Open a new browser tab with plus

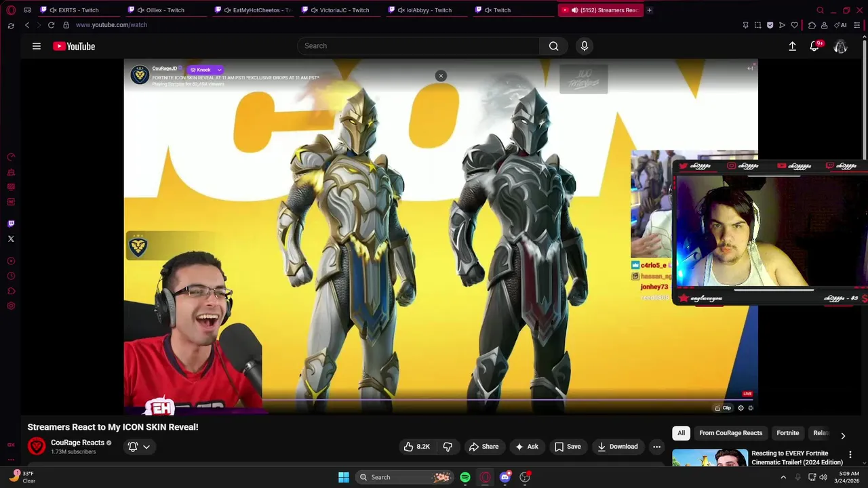[x=649, y=10]
